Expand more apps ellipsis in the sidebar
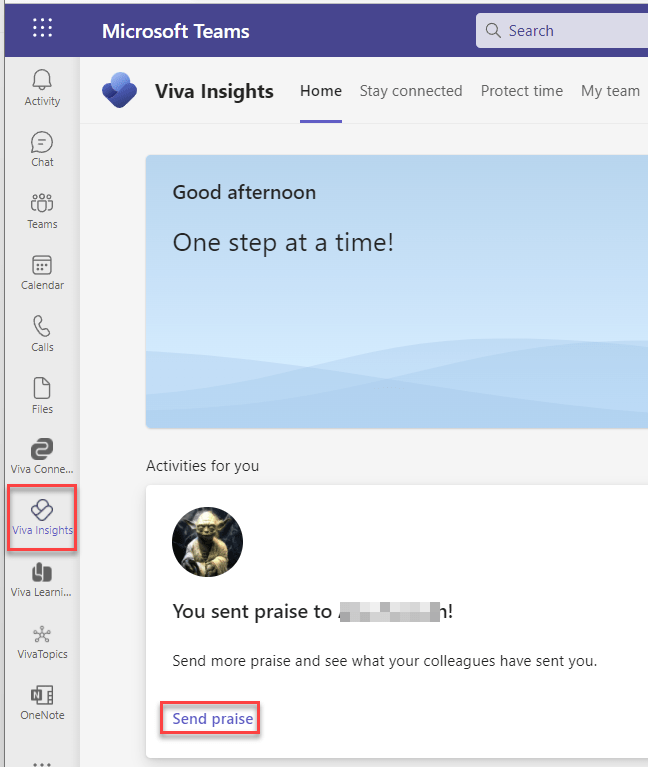The width and height of the screenshot is (648, 767). point(42,762)
